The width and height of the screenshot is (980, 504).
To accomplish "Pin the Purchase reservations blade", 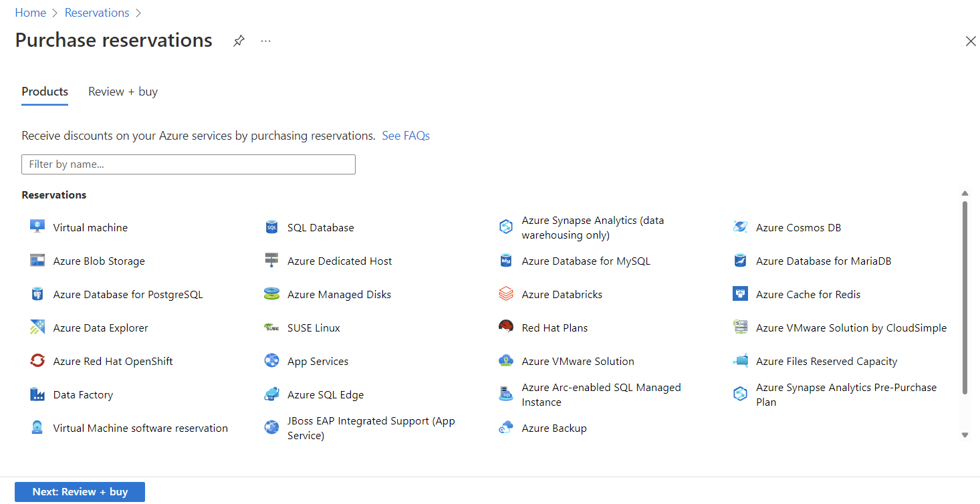I will pos(239,41).
